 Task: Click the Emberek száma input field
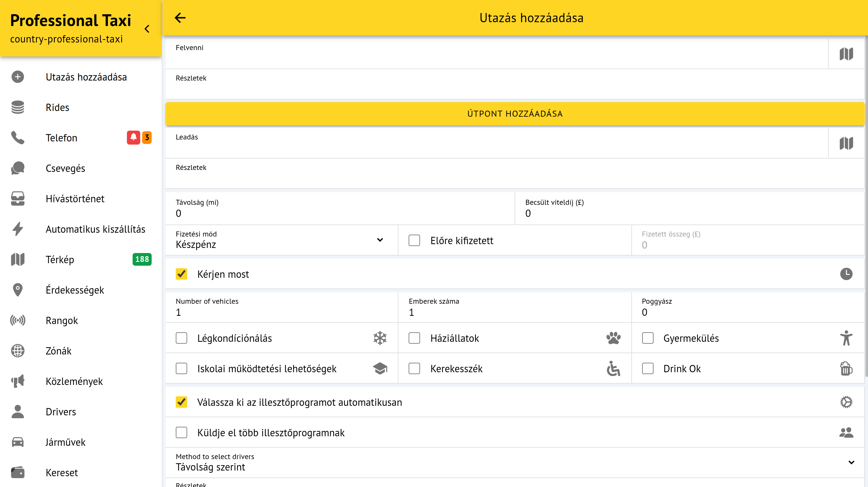click(514, 312)
